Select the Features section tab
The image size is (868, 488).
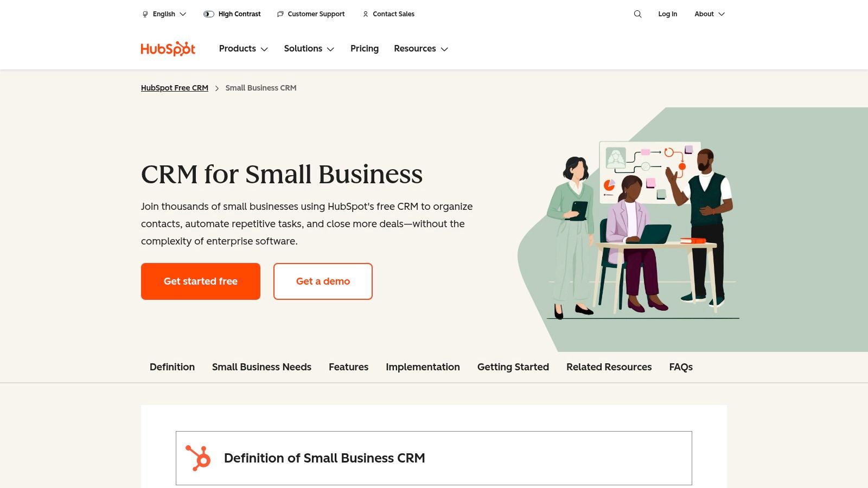click(348, 367)
